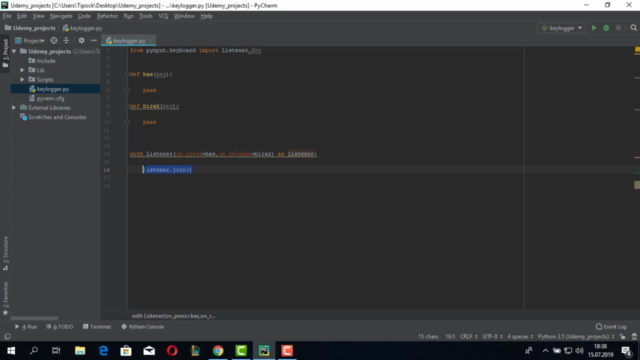Switch Python 3.5 interpreter

(x=576, y=337)
